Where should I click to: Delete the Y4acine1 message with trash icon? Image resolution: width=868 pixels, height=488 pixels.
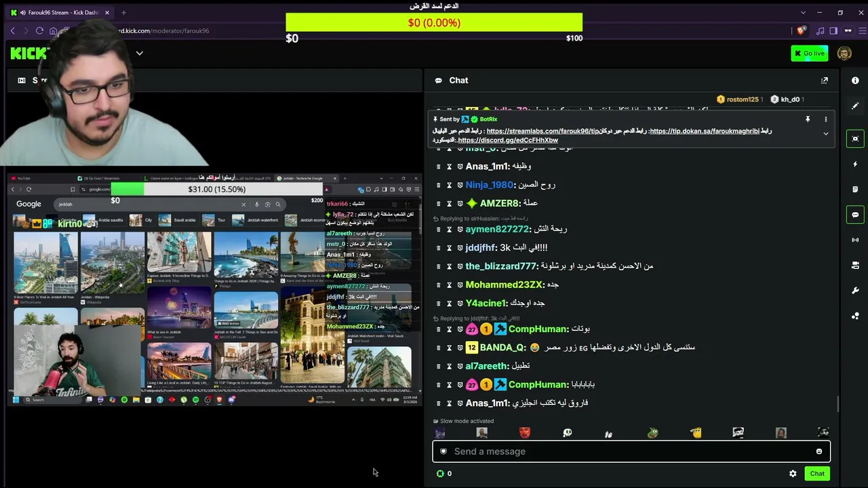pos(439,304)
